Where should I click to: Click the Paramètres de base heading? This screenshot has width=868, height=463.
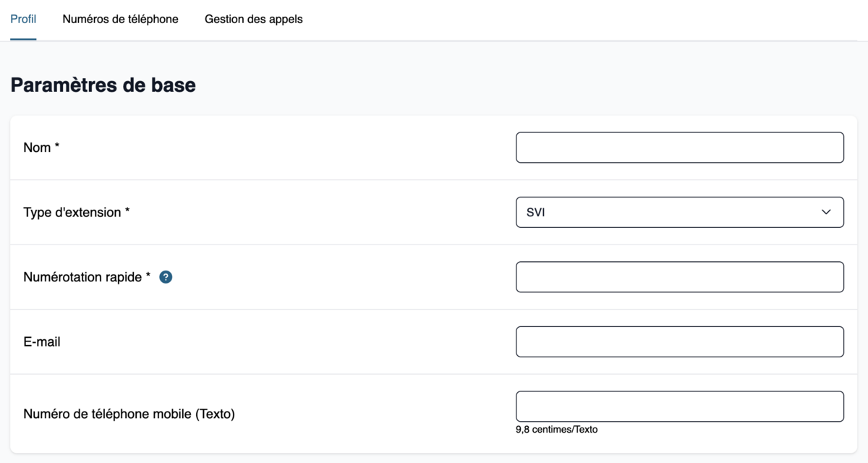pos(103,85)
